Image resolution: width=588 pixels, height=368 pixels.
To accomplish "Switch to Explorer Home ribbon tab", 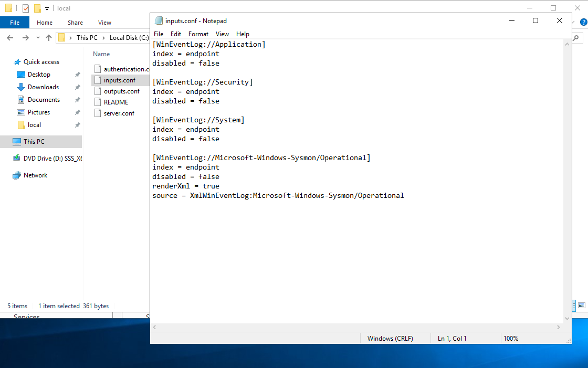I will [45, 23].
